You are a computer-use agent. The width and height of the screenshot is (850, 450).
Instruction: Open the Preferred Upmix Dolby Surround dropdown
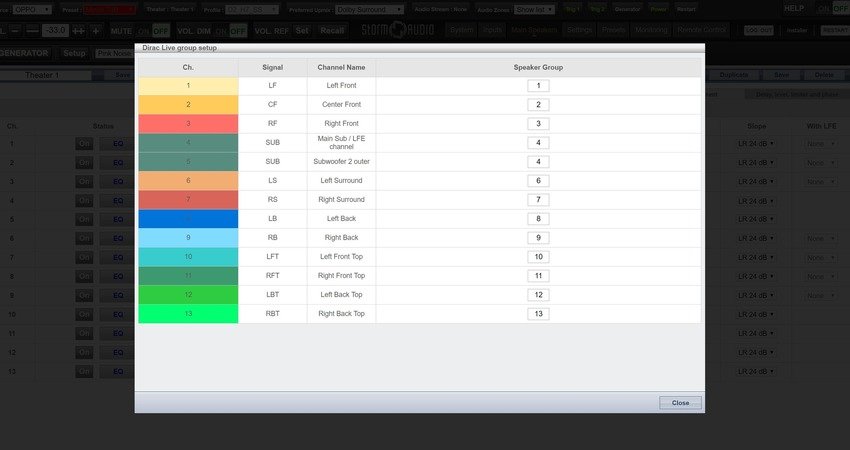point(370,9)
